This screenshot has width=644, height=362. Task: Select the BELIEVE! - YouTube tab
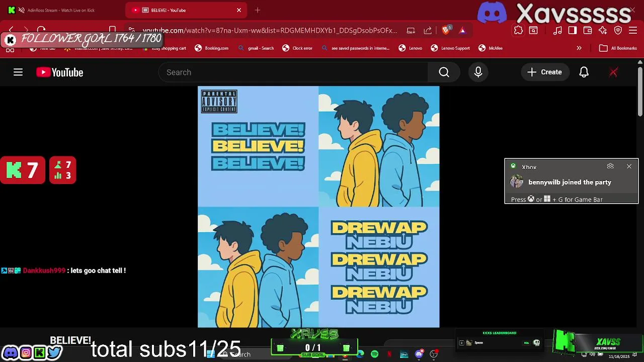(x=186, y=10)
